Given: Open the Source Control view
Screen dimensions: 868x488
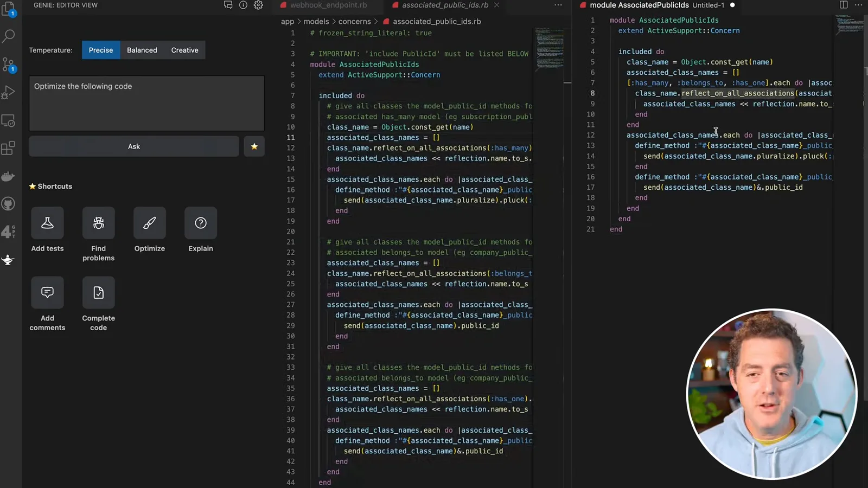Looking at the screenshot, I should pyautogui.click(x=9, y=65).
